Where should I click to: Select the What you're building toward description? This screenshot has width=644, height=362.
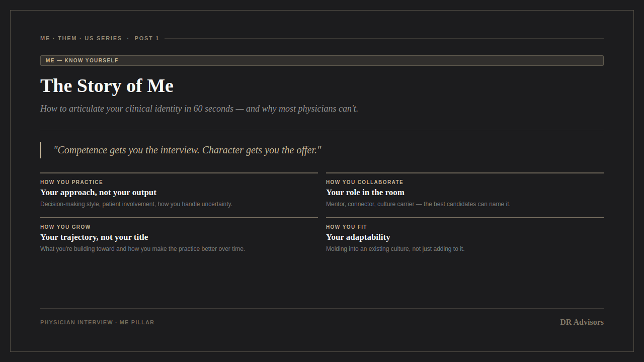click(142, 249)
